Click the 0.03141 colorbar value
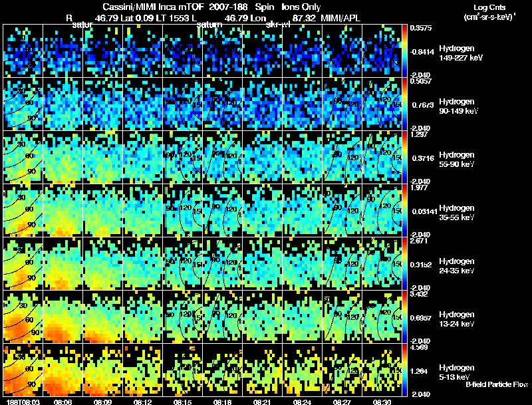This screenshot has height=405, width=532. point(424,211)
